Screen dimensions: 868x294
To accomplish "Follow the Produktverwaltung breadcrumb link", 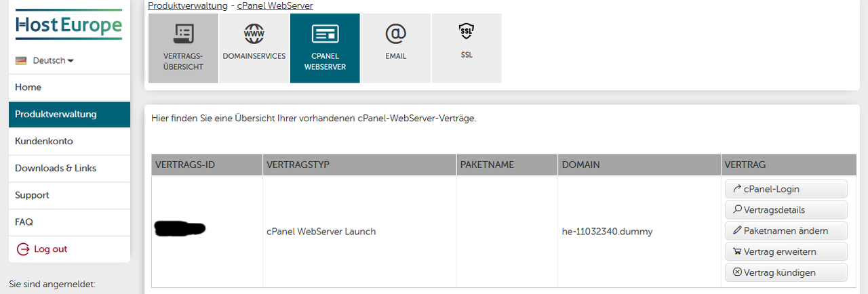I will pos(188,5).
